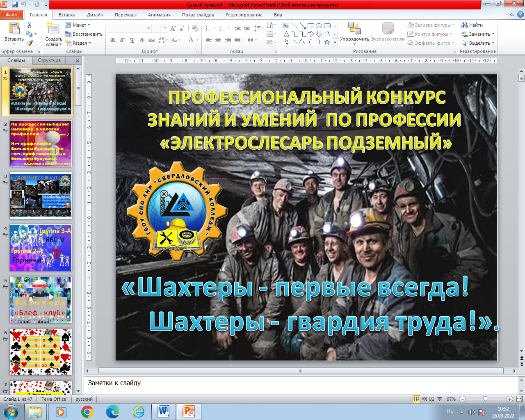Click the Создать слайд button

(53, 34)
